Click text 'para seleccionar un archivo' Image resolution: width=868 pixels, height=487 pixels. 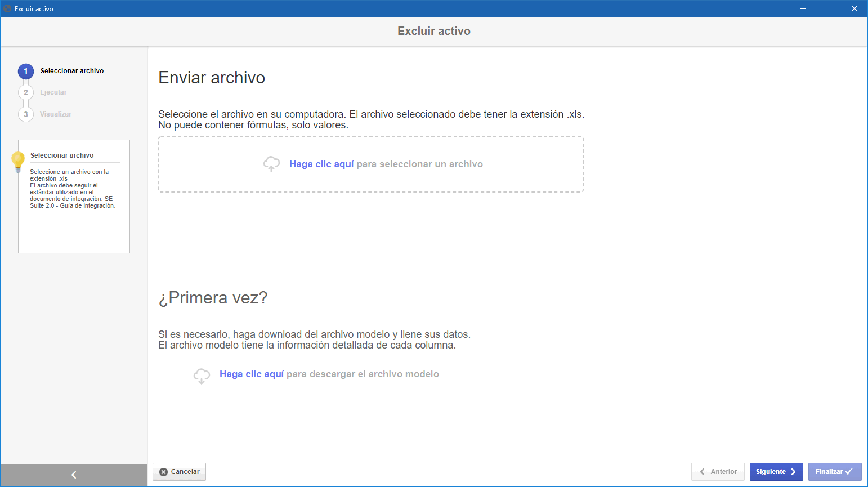(420, 164)
